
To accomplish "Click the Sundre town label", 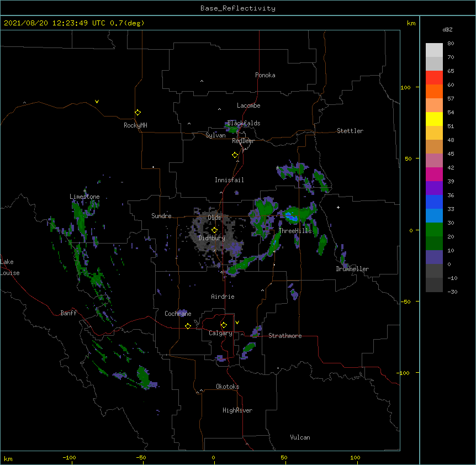I will click(161, 216).
